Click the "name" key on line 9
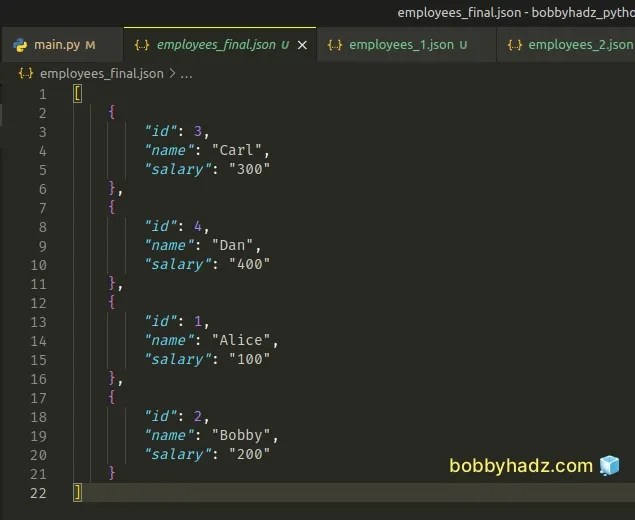 (170, 245)
